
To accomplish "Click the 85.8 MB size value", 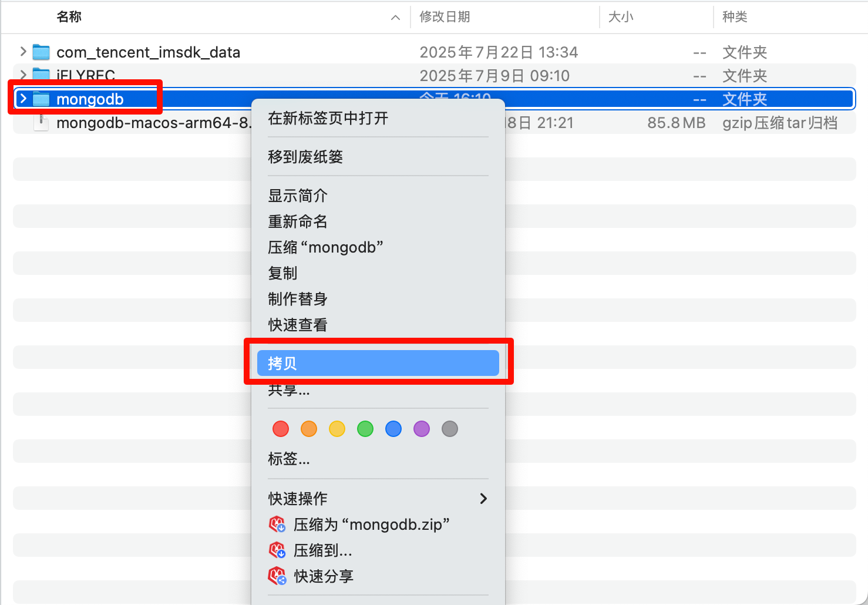I will click(x=677, y=123).
